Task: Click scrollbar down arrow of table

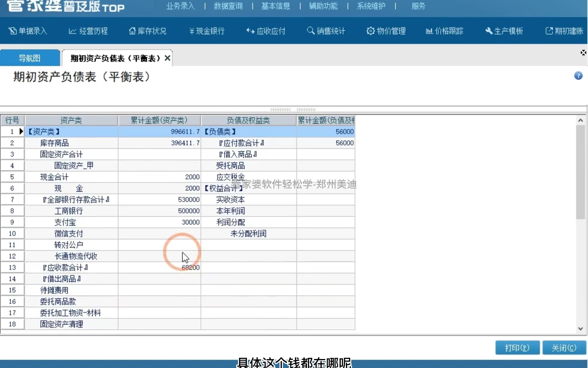Action: click(x=580, y=329)
